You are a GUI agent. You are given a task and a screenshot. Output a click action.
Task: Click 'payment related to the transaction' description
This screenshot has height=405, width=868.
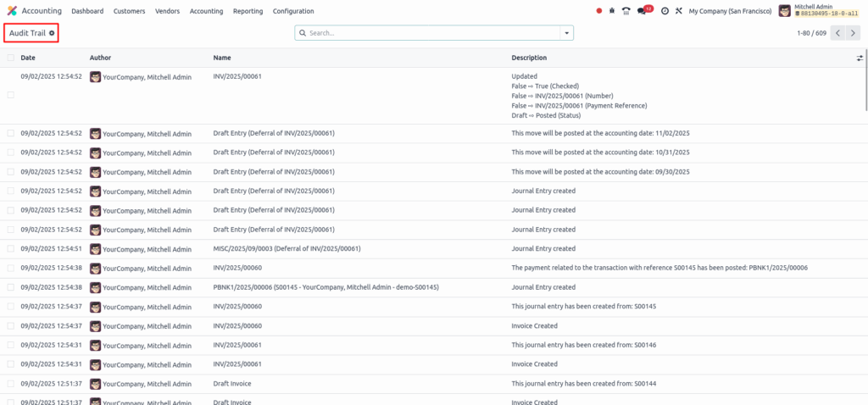659,268
